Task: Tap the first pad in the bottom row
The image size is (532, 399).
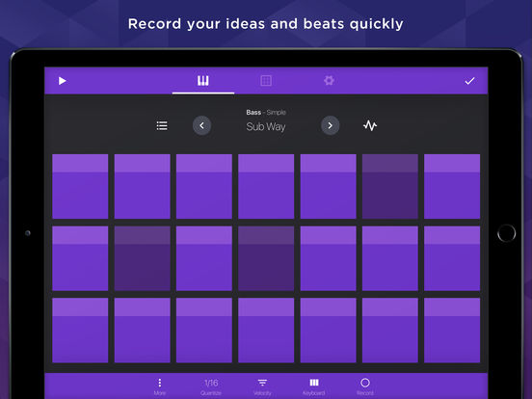Action: point(80,331)
